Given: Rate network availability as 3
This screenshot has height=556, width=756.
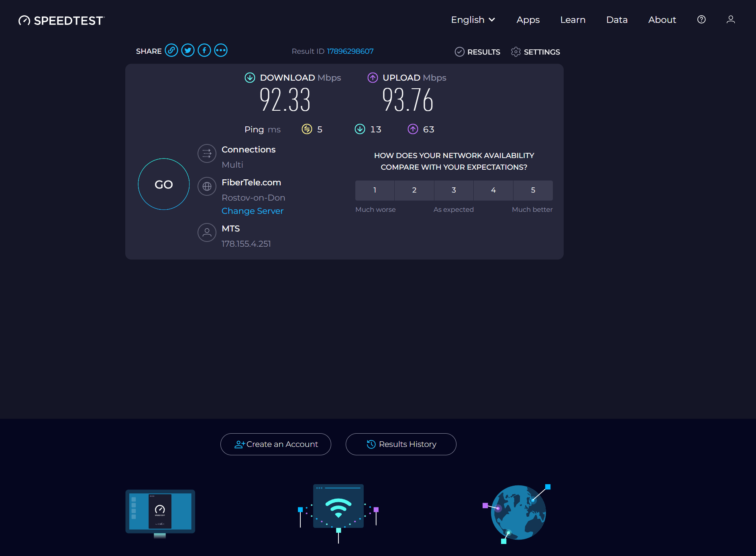Looking at the screenshot, I should [x=454, y=190].
